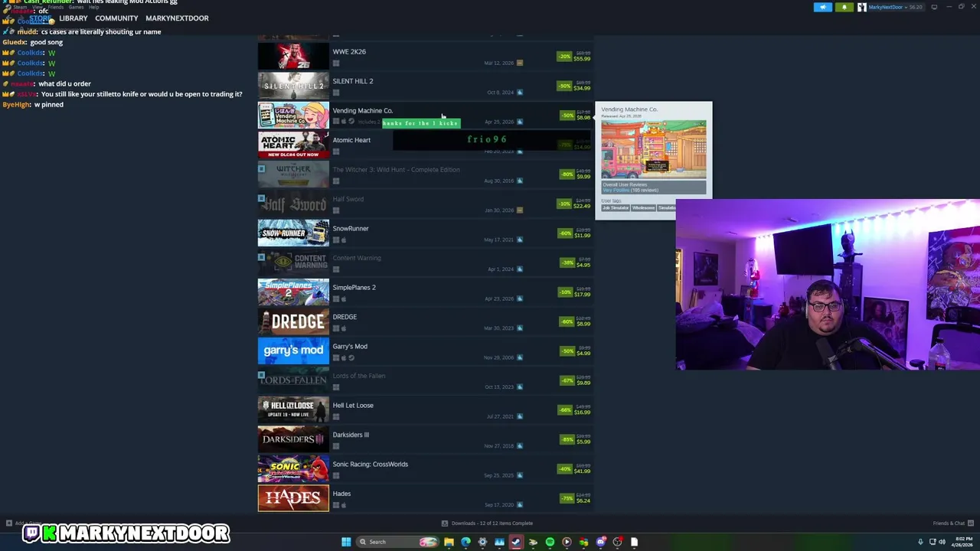Click the MarkyNextDoor profile avatar
980x551 pixels.
pos(862,7)
